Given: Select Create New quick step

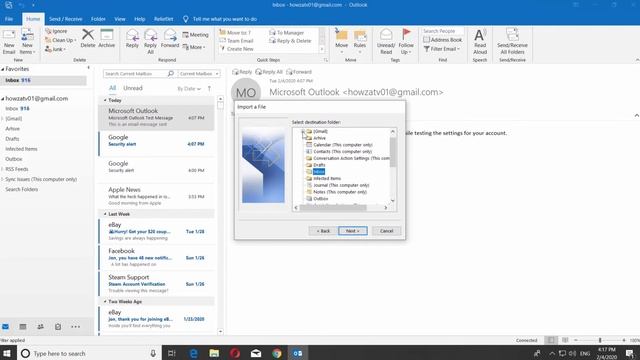Looking at the screenshot, I should [x=237, y=49].
